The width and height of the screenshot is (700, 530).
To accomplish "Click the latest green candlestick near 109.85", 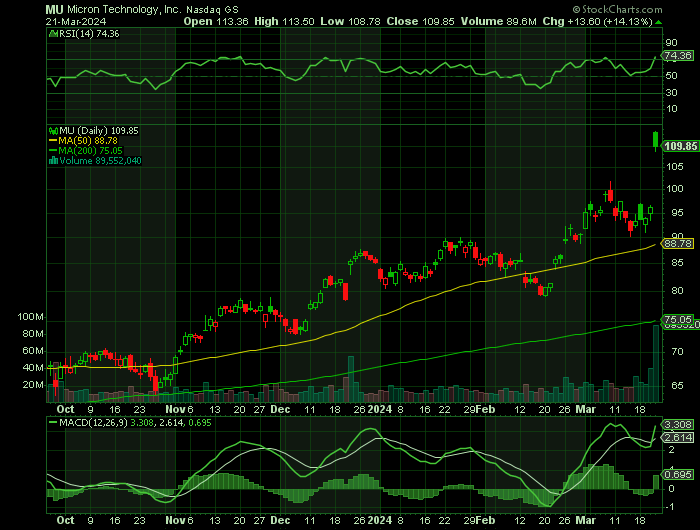I will [x=655, y=140].
